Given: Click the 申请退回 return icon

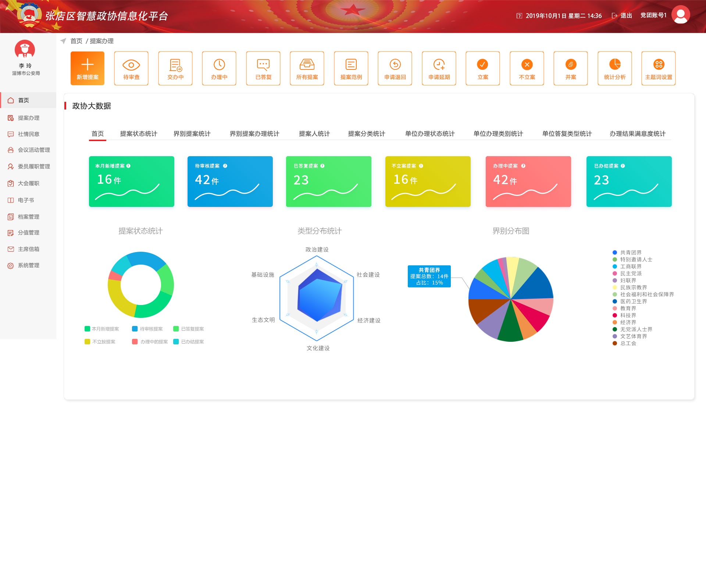Looking at the screenshot, I should [x=395, y=65].
